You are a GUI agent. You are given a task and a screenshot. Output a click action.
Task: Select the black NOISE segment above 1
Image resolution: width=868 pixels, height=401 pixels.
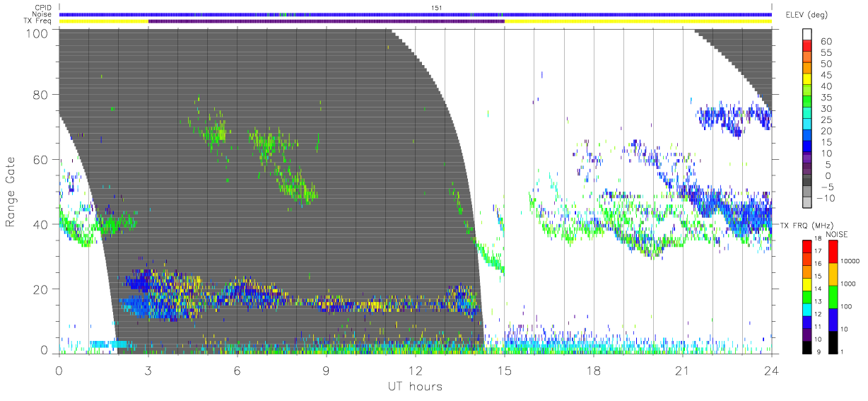point(832,342)
